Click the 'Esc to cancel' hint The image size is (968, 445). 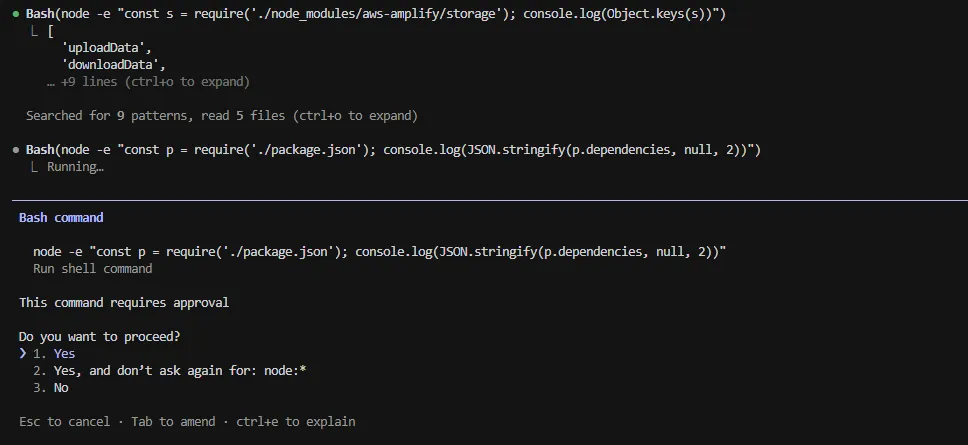click(x=65, y=421)
